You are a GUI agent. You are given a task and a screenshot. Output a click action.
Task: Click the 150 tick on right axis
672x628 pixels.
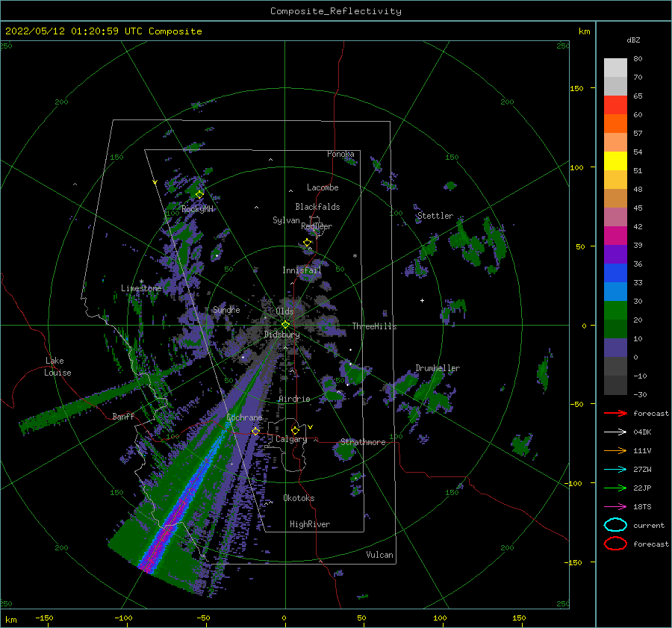[x=577, y=88]
